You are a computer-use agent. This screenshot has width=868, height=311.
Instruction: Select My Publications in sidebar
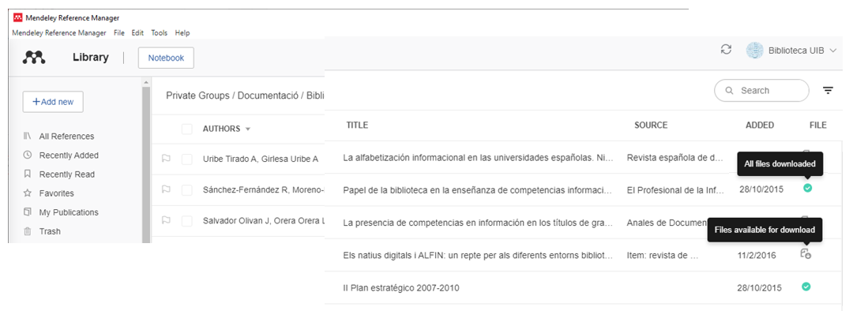pos(69,212)
